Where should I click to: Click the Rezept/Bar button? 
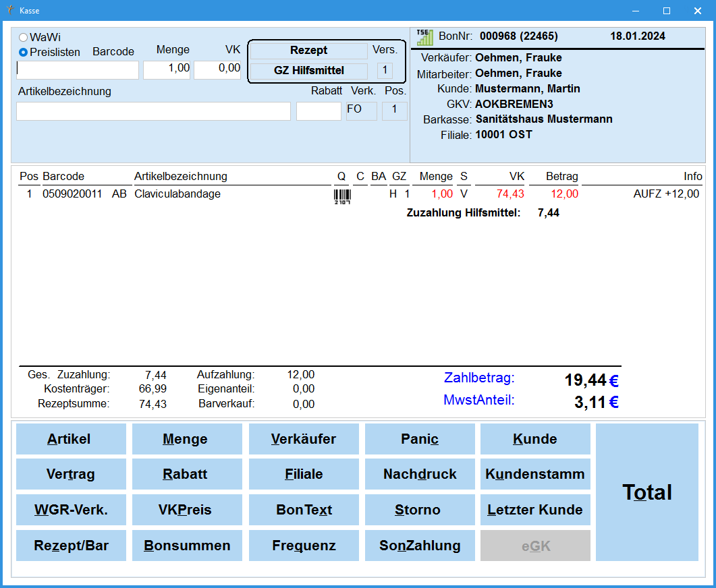(71, 546)
